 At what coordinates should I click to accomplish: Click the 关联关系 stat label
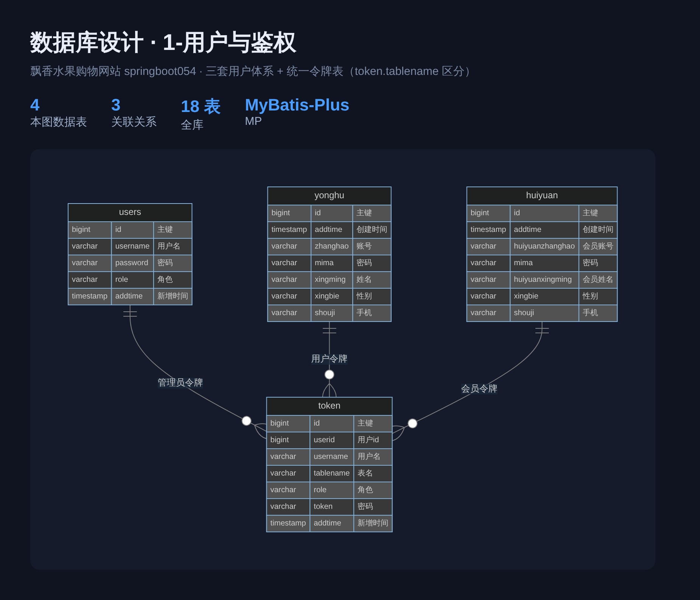pyautogui.click(x=134, y=122)
